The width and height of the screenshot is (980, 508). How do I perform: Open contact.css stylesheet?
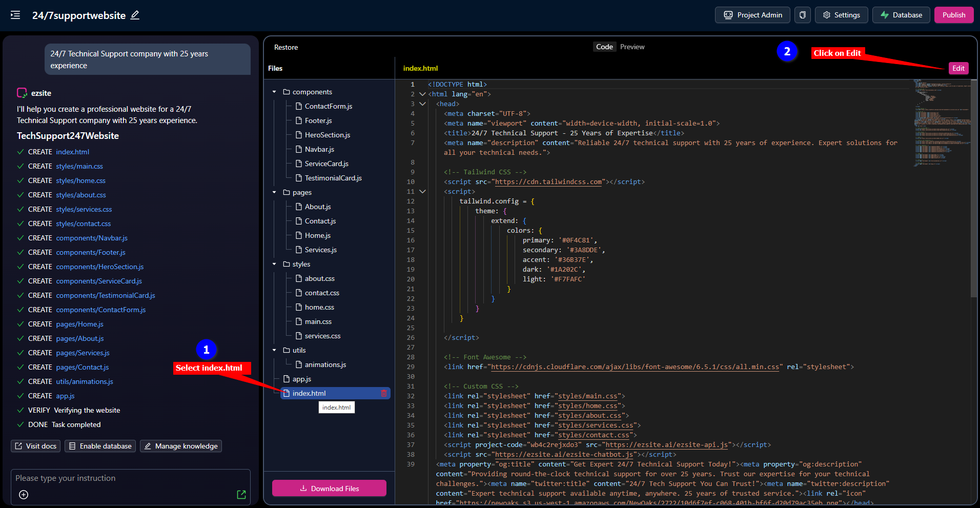322,293
